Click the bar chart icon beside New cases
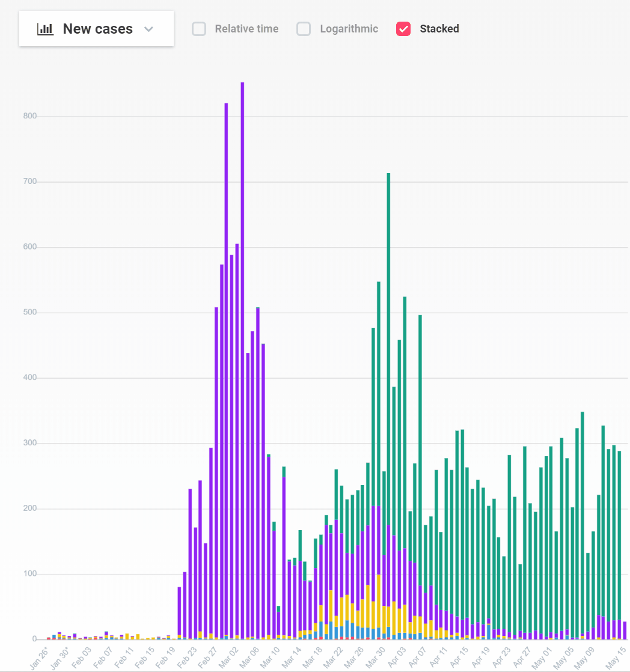This screenshot has width=630, height=672. click(45, 28)
